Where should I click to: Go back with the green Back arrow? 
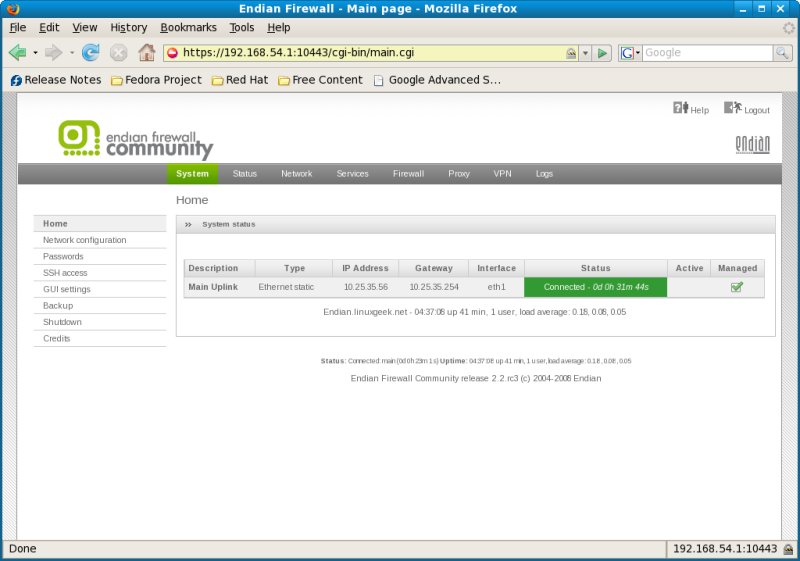point(18,53)
